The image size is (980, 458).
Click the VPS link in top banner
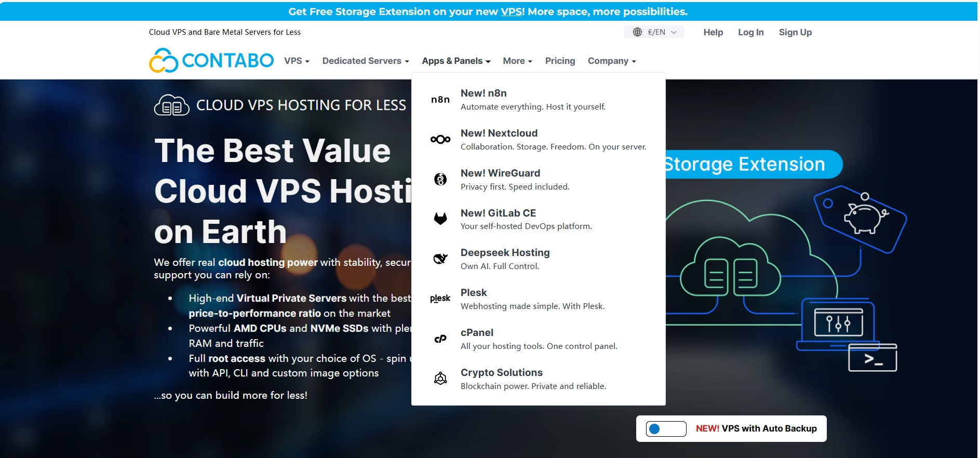click(x=511, y=11)
